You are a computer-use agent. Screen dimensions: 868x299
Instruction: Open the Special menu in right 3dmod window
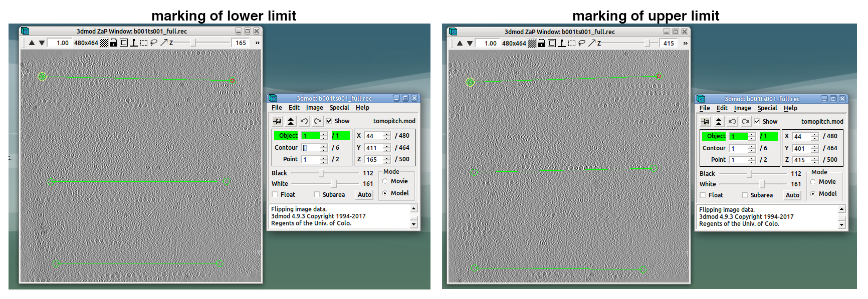(767, 108)
